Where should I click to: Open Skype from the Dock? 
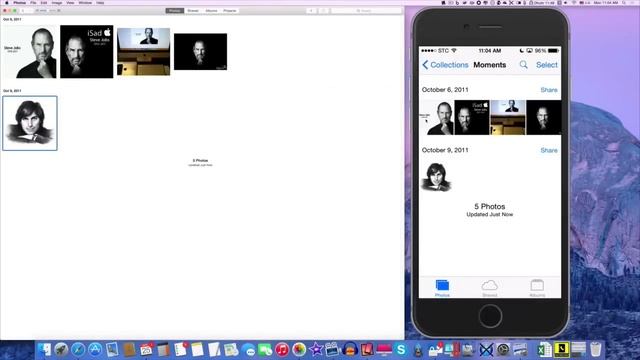pyautogui.click(x=401, y=350)
